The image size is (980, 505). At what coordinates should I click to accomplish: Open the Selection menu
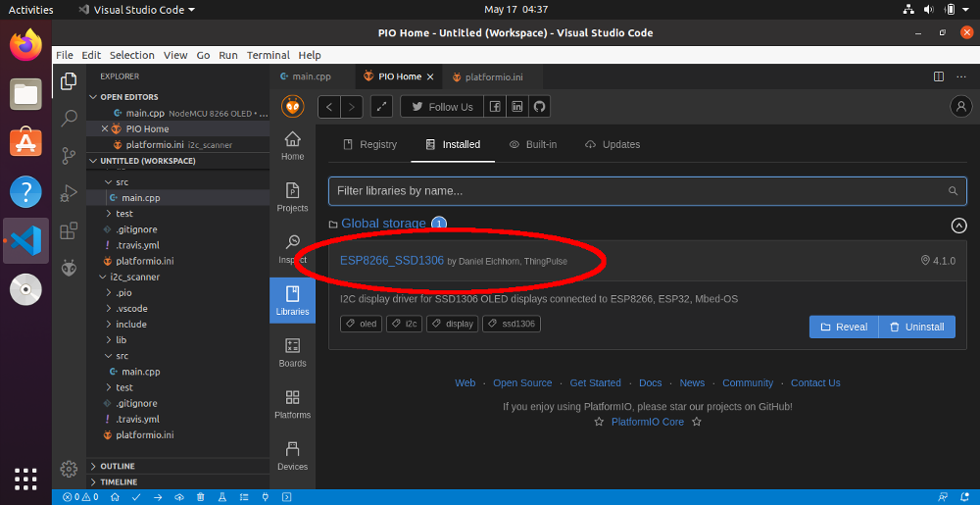tap(132, 55)
